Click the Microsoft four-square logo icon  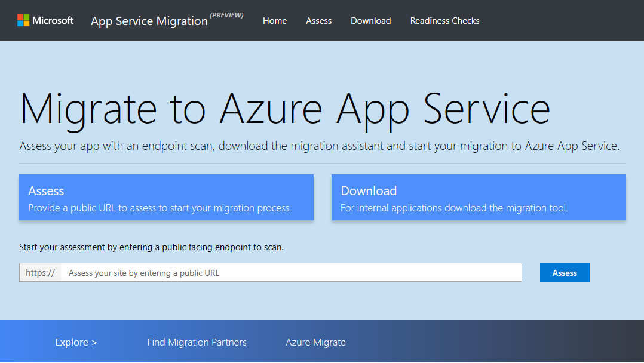coord(23,21)
